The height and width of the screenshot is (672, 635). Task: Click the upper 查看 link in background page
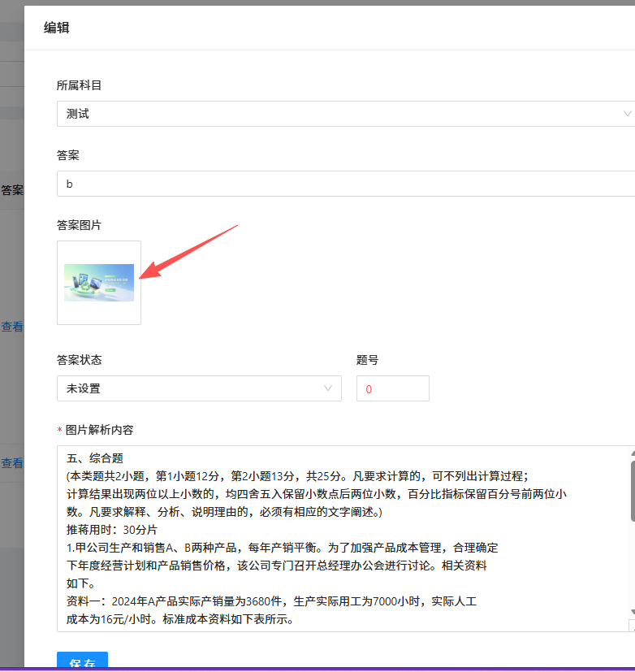pos(12,327)
